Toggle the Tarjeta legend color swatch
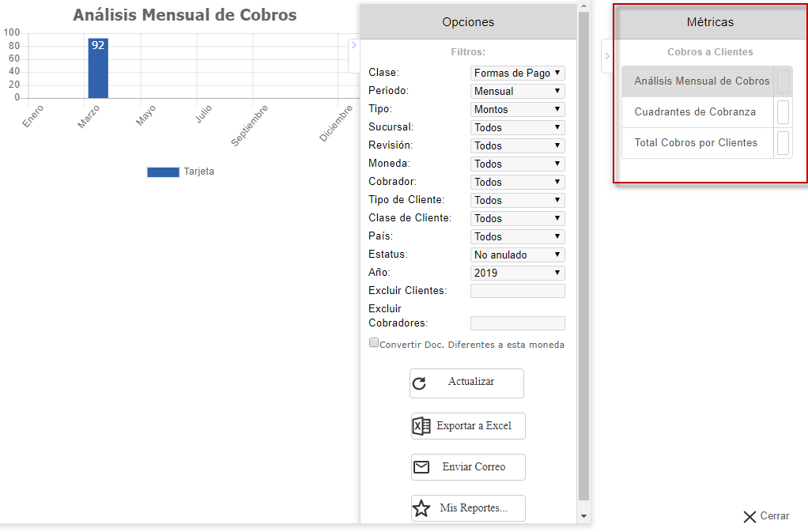808x532 pixels. click(163, 172)
